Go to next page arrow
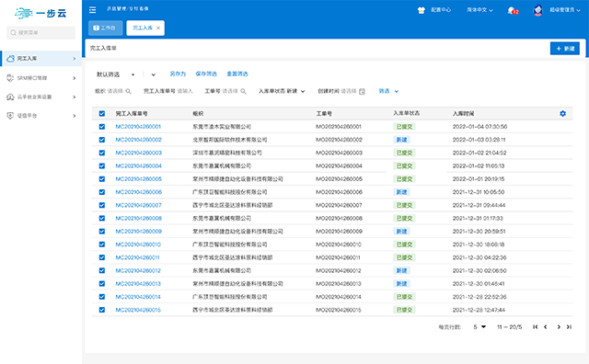Viewport: 589px width, 364px height. [559, 327]
